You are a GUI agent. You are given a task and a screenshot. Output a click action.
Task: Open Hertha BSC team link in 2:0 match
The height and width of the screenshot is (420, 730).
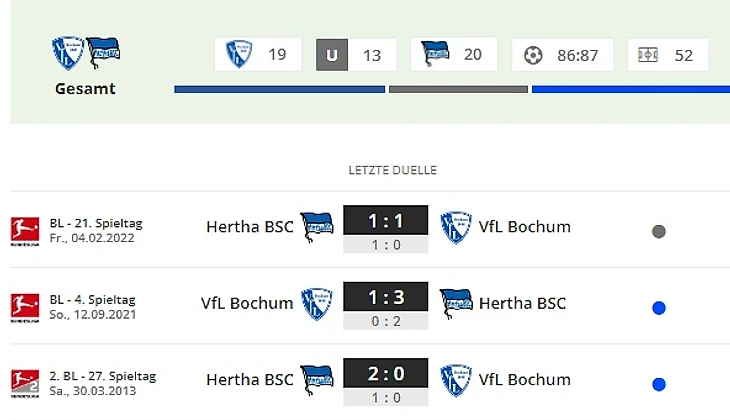tap(250, 379)
